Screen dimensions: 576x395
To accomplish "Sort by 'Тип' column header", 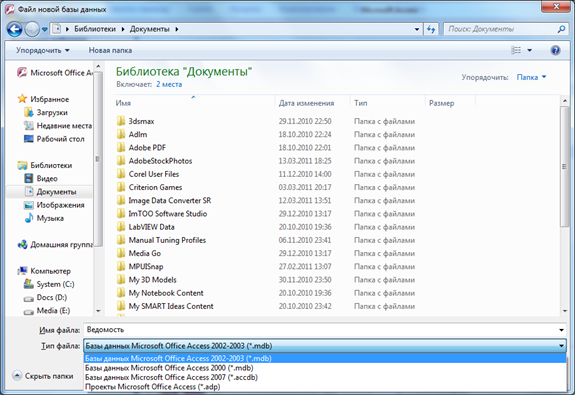I will 388,103.
